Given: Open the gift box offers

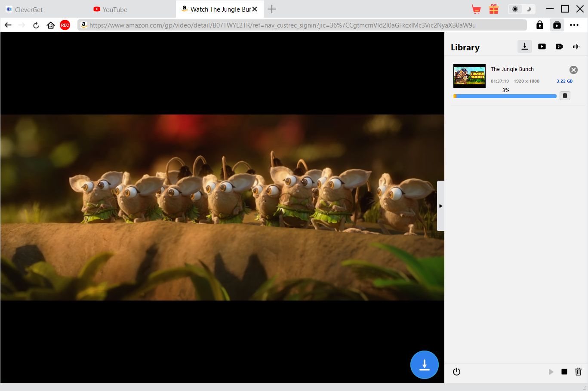Looking at the screenshot, I should click(x=494, y=9).
